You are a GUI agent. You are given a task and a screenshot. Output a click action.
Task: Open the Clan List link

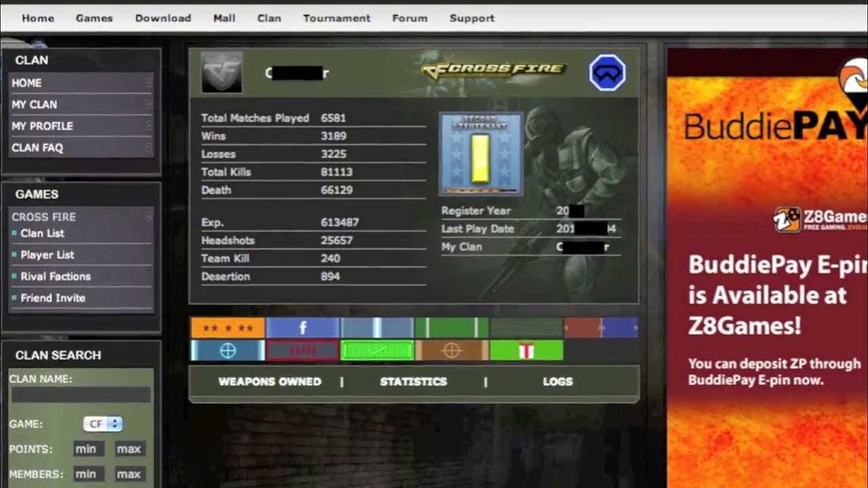(42, 233)
